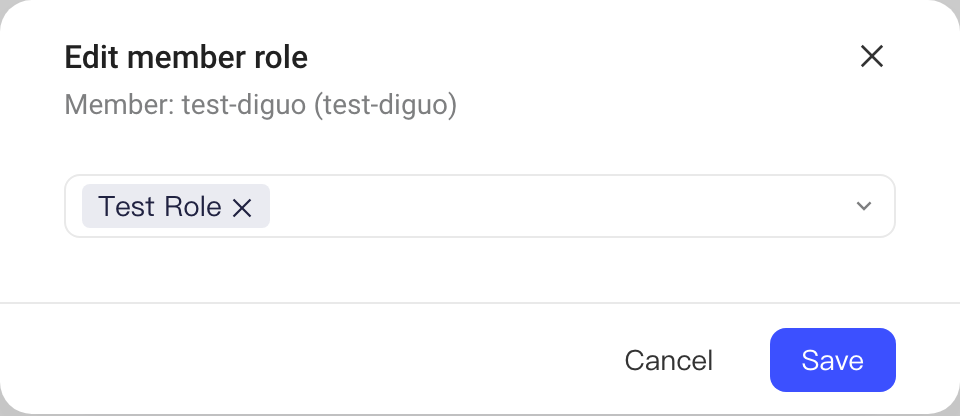The height and width of the screenshot is (416, 960).
Task: Click the Member: test-diguo subtitle text
Action: pos(260,105)
